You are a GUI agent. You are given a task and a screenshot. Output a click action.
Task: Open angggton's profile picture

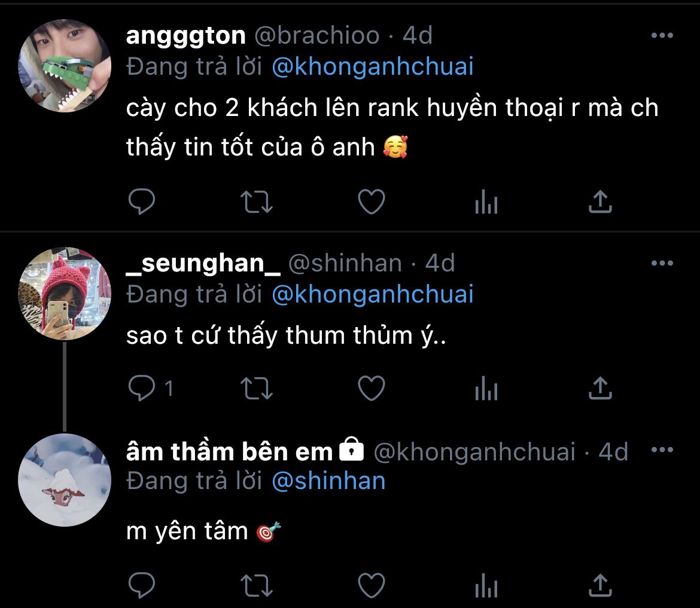(x=64, y=66)
